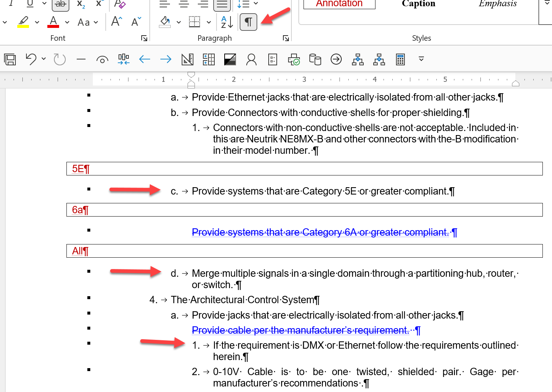This screenshot has height=392, width=552.
Task: Click the Increase Font Size icon
Action: [117, 22]
